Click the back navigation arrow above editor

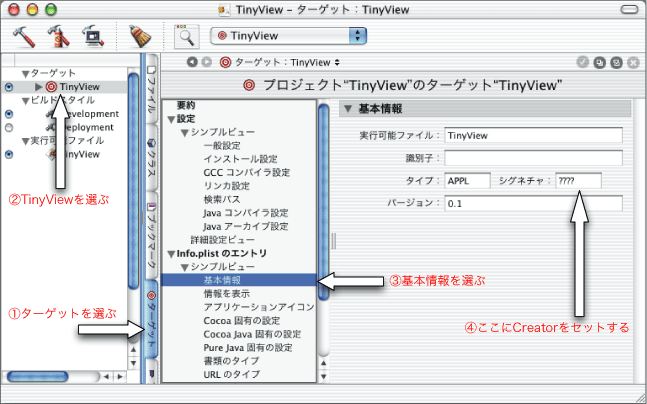coord(194,62)
